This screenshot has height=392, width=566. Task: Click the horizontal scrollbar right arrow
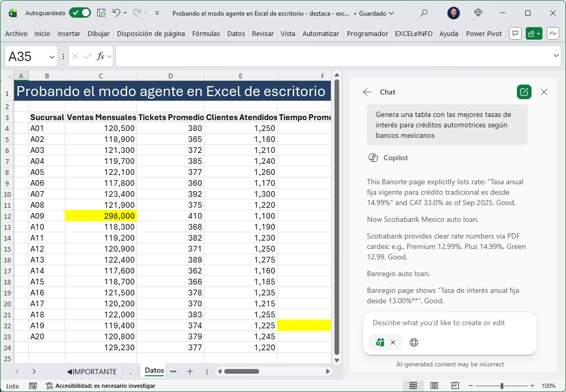[328, 372]
